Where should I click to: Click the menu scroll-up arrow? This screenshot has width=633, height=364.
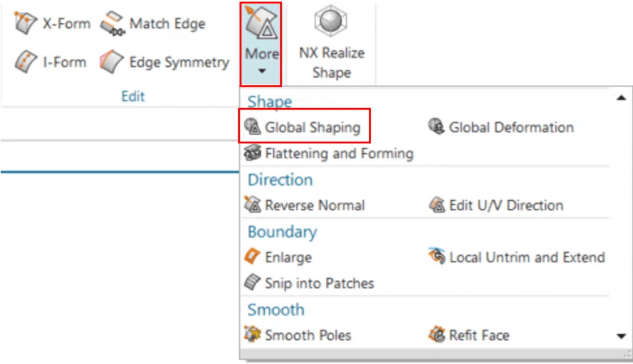tap(621, 98)
